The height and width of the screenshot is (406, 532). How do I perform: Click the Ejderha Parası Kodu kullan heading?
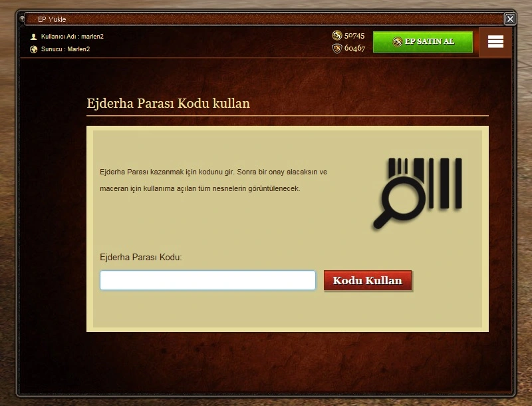point(168,103)
